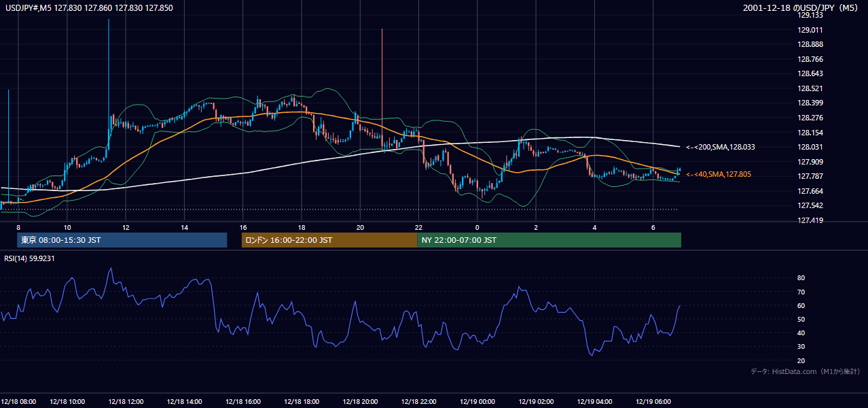Screen dimensions: 868x408
Task: Select the ロンドン 16:00-22:00 JST session bar
Action: point(329,240)
